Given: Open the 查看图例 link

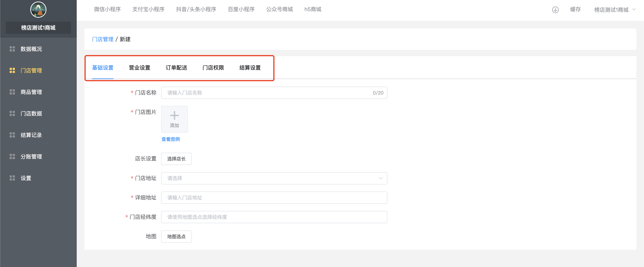Looking at the screenshot, I should pyautogui.click(x=170, y=139).
